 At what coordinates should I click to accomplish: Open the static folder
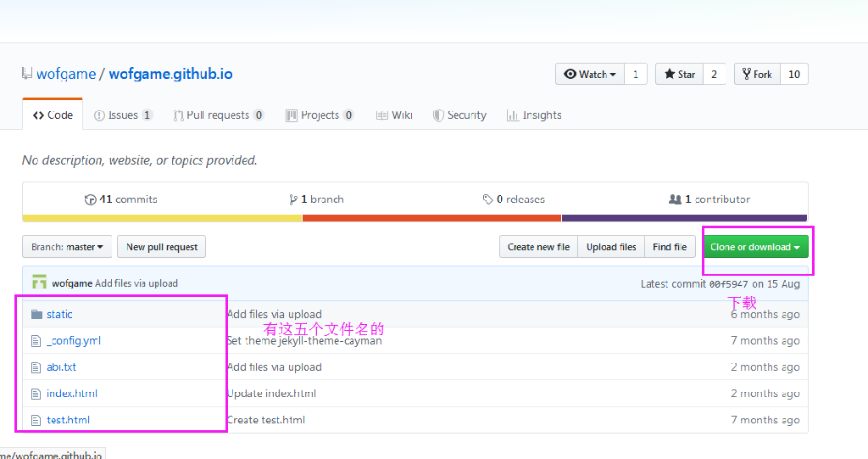(59, 314)
